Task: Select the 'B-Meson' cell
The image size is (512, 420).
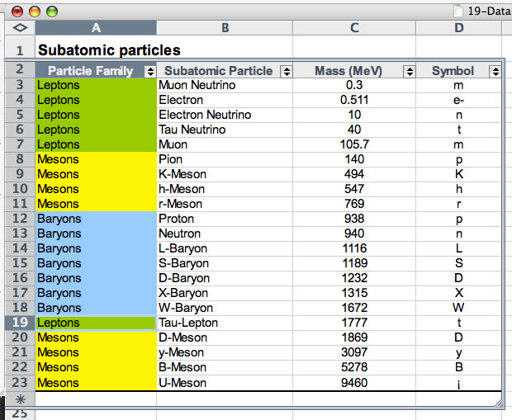Action: coord(225,367)
